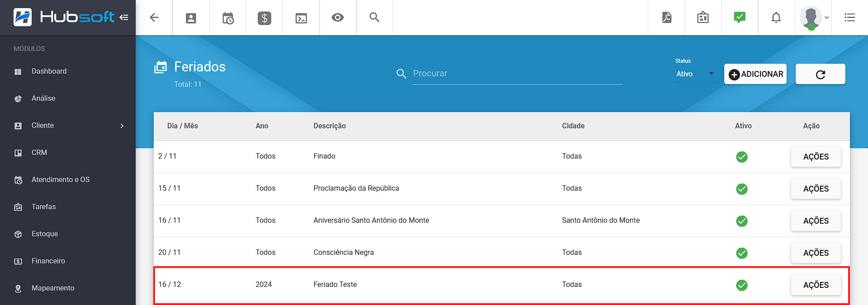
Task: Open AÇÕES for Aniversário Santo Antônio do Monte
Action: [816, 221]
